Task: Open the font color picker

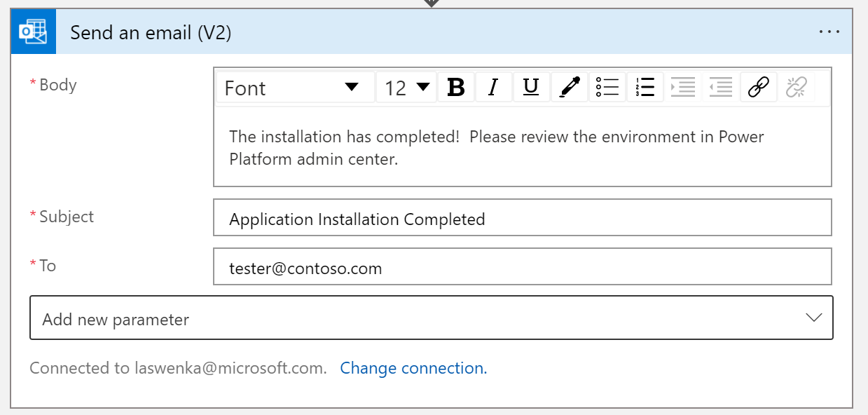Action: click(570, 88)
